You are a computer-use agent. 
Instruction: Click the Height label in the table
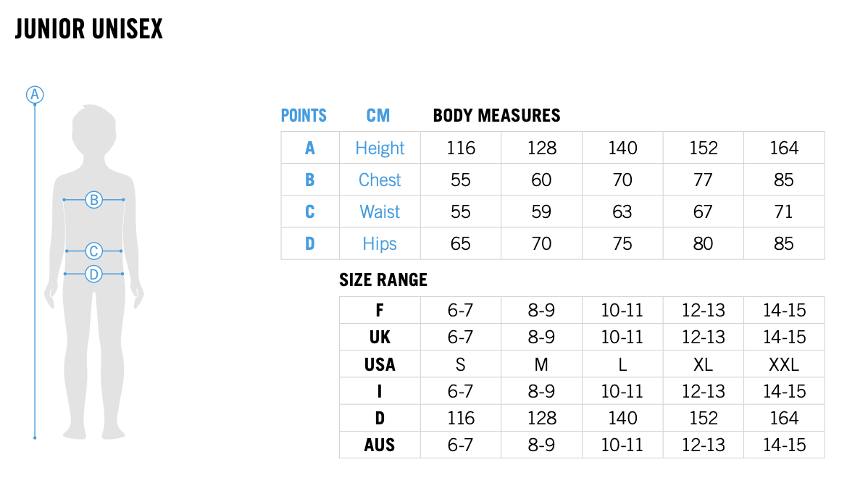[380, 148]
